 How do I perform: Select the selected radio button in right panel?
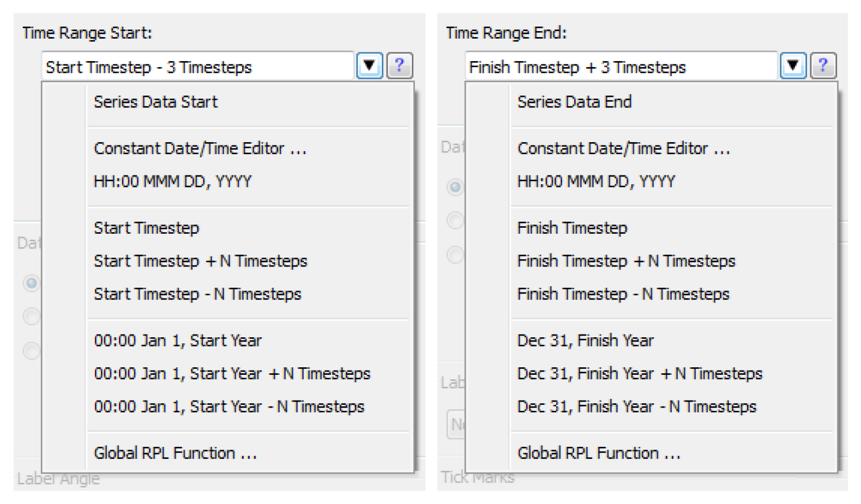click(455, 187)
